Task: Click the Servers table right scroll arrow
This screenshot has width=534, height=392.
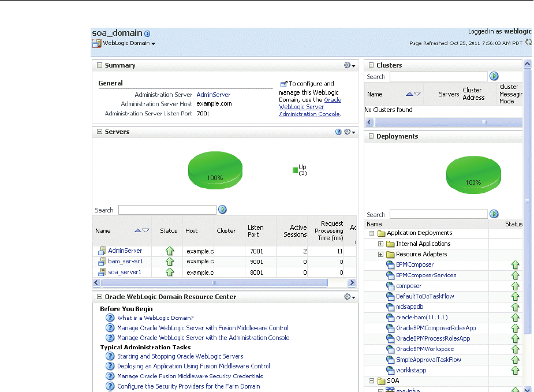Action: pos(352,282)
